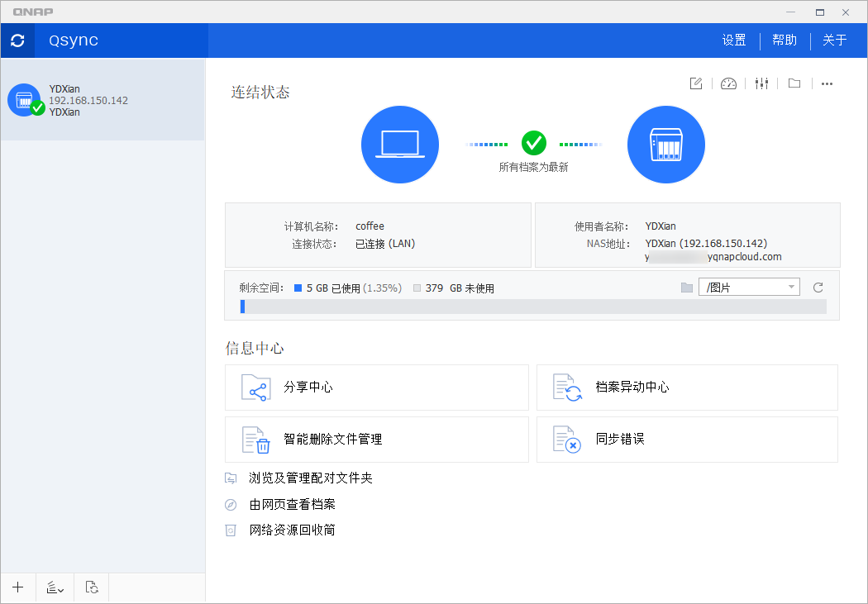Open 同步错误 sync errors
Screen dimensions: 868x604
687,440
